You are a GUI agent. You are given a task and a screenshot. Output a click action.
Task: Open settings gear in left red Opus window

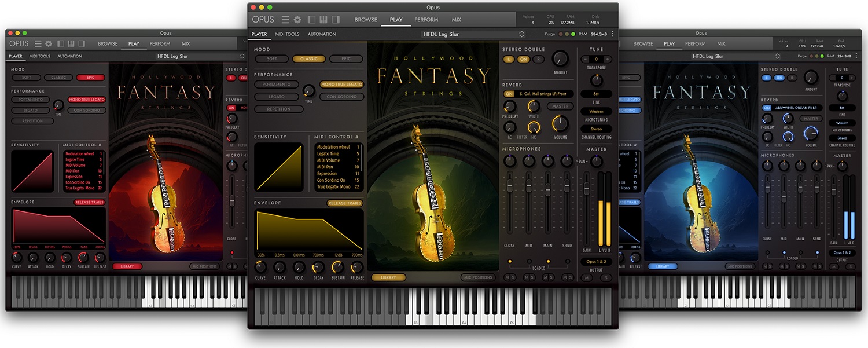click(x=49, y=43)
